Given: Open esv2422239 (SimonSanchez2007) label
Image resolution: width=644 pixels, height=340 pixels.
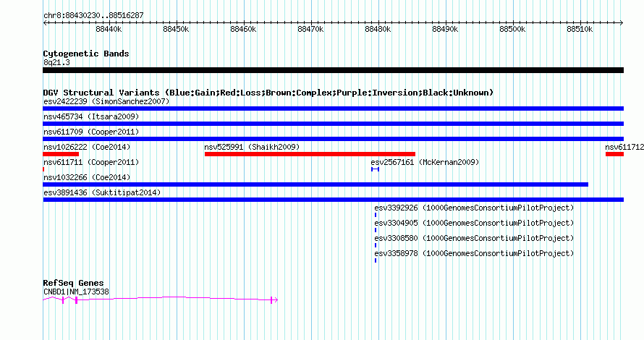Looking at the screenshot, I should point(106,101).
